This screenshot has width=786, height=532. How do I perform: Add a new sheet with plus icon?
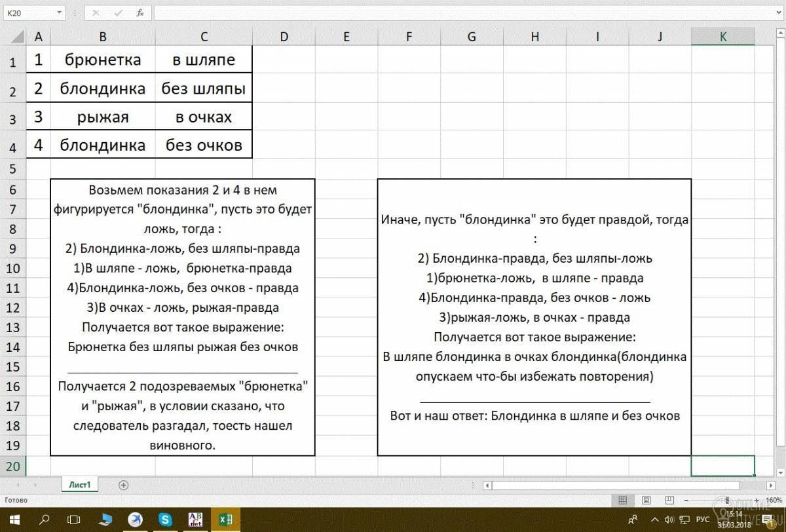[x=123, y=485]
